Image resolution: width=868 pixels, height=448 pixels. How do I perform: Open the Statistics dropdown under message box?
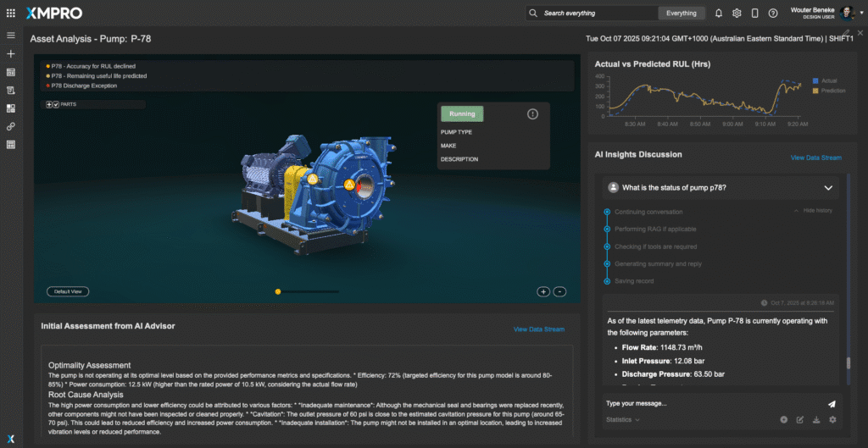(x=623, y=419)
